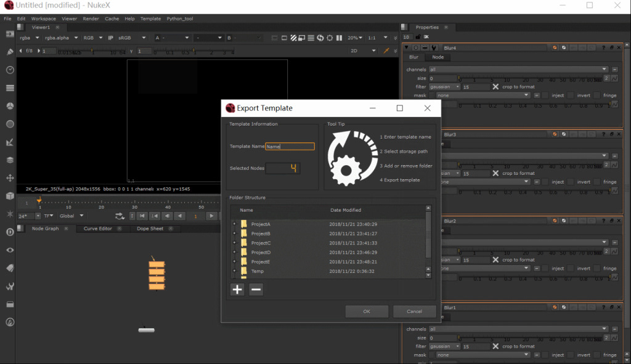Open the Deep nodes D icon in left sidebar

pos(10,232)
